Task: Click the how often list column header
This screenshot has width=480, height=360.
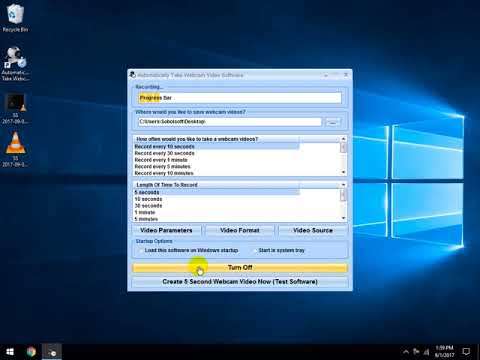Action: pos(217,139)
